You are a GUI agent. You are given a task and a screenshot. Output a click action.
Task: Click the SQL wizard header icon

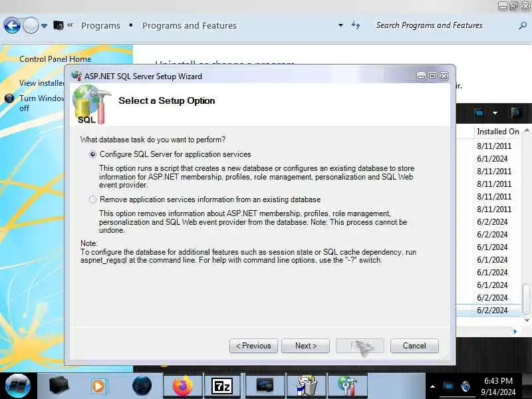tap(91, 104)
